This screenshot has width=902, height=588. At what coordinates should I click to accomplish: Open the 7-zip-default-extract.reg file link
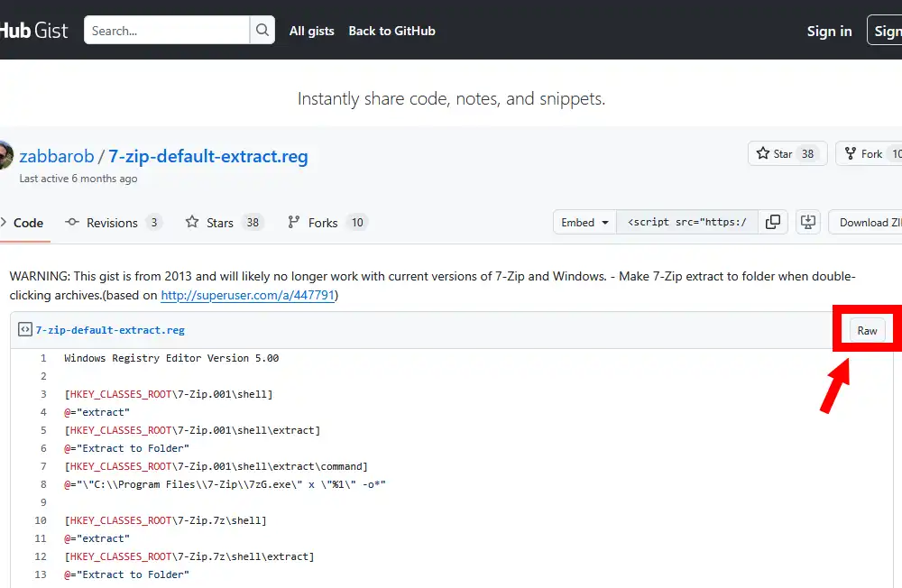[110, 330]
